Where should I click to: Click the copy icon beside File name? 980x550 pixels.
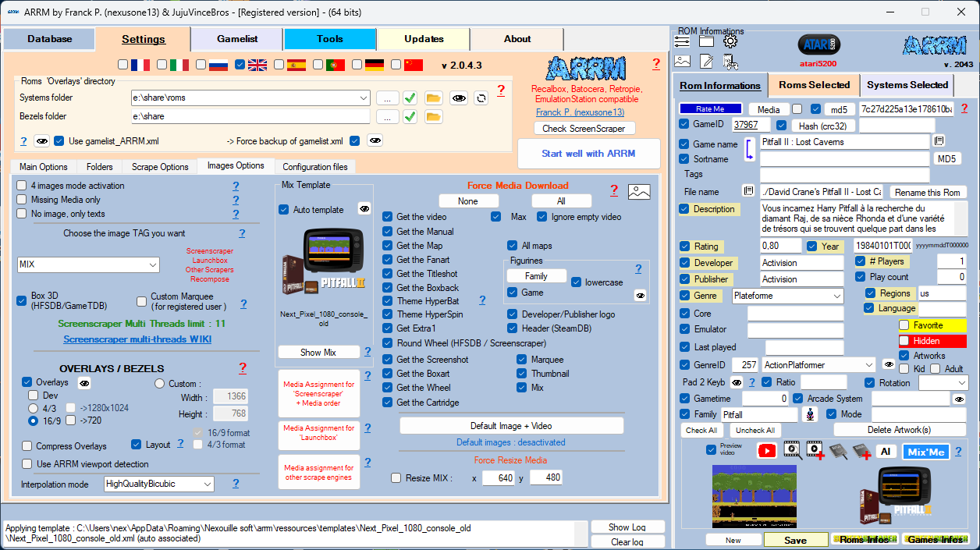tap(748, 191)
